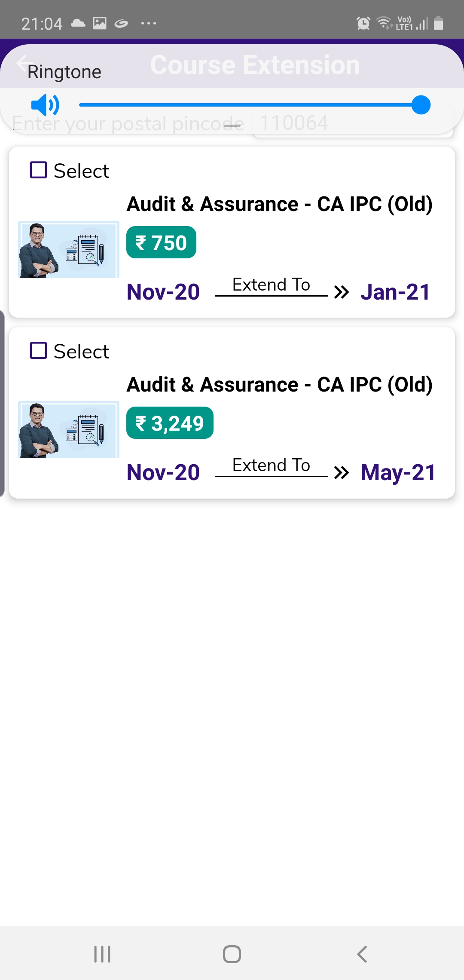The width and height of the screenshot is (464, 980).
Task: Tap the Android navigation back button
Action: coord(362,954)
